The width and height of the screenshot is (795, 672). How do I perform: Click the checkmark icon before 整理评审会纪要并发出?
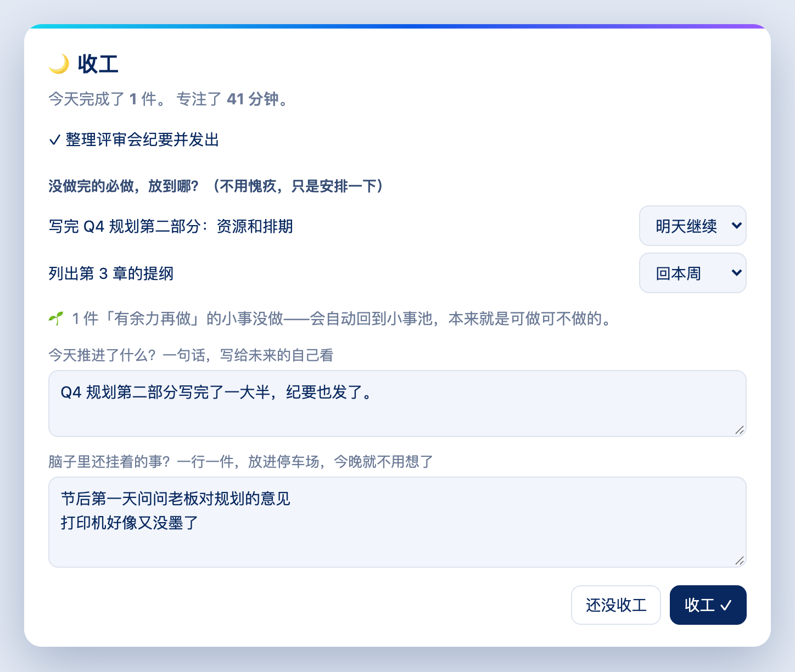pyautogui.click(x=54, y=140)
